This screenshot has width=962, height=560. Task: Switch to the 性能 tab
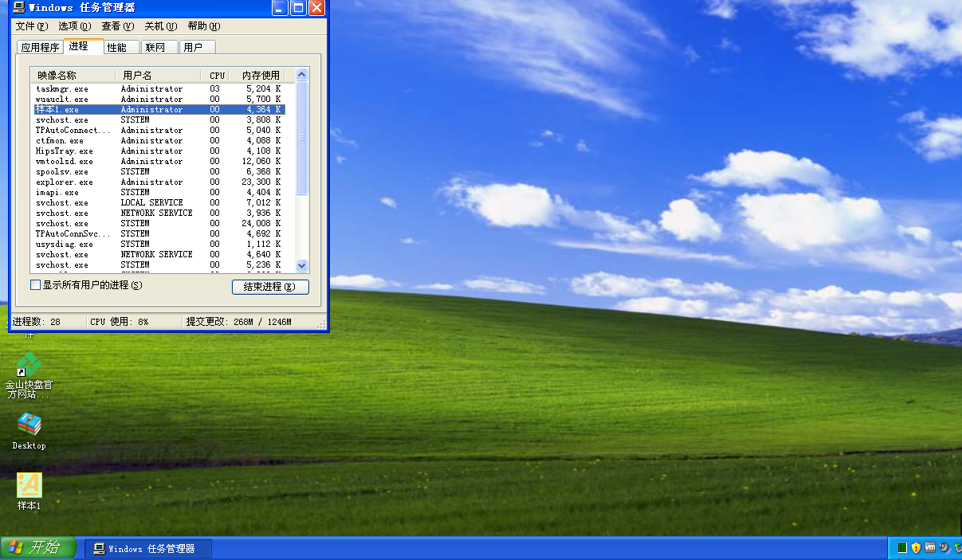[x=117, y=48]
